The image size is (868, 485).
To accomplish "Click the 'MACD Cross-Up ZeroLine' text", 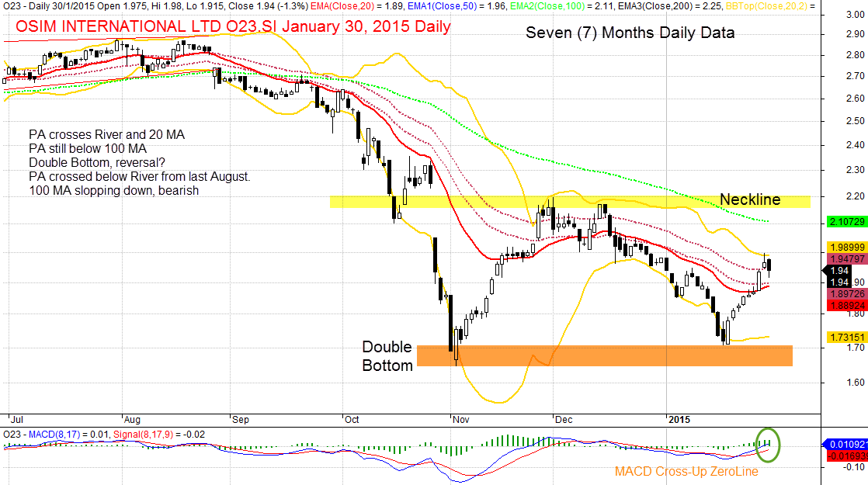I will (x=686, y=471).
